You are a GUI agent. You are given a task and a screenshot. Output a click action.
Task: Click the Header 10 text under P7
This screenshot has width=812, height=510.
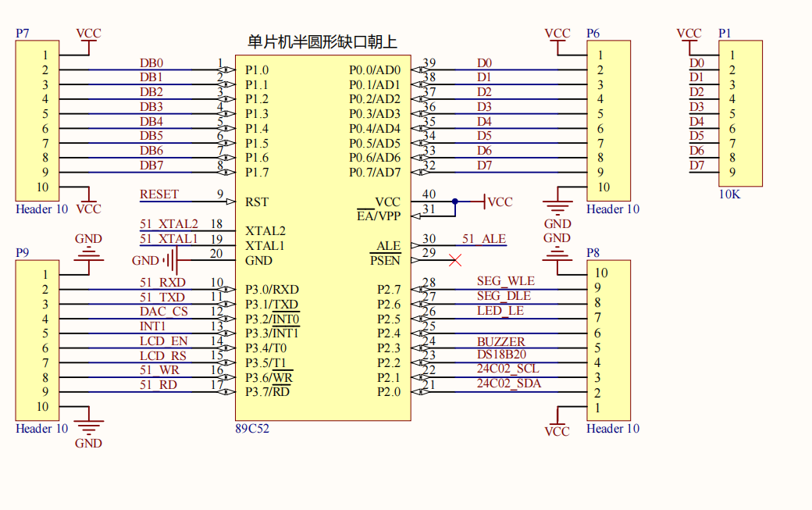(x=42, y=209)
